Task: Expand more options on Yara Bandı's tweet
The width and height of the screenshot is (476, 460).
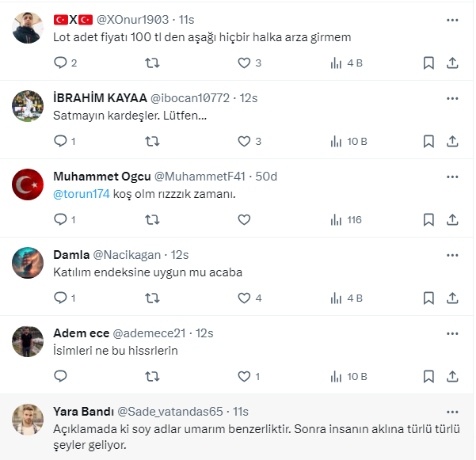Action: tap(452, 412)
